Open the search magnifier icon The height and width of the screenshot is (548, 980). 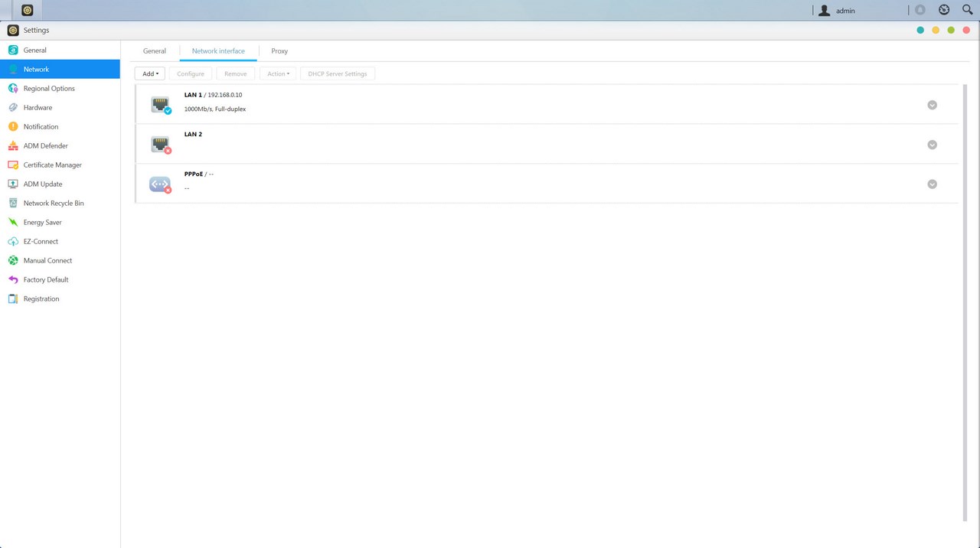coord(967,10)
